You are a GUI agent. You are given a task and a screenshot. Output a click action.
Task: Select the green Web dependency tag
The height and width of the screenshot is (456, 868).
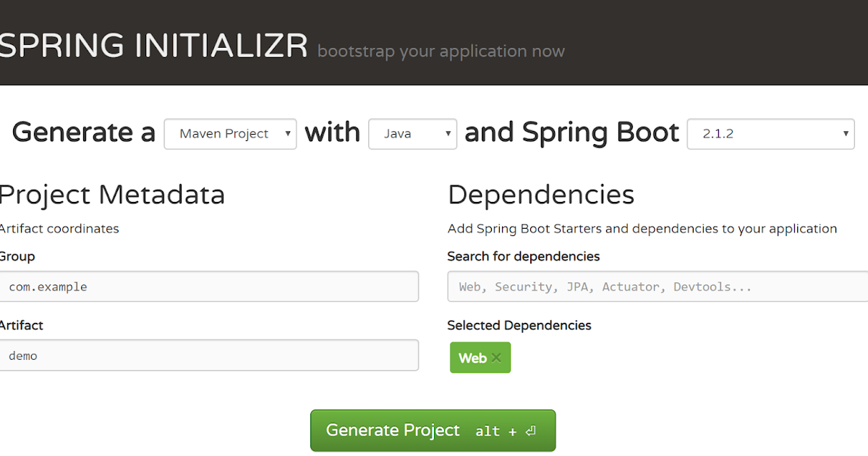tap(474, 358)
